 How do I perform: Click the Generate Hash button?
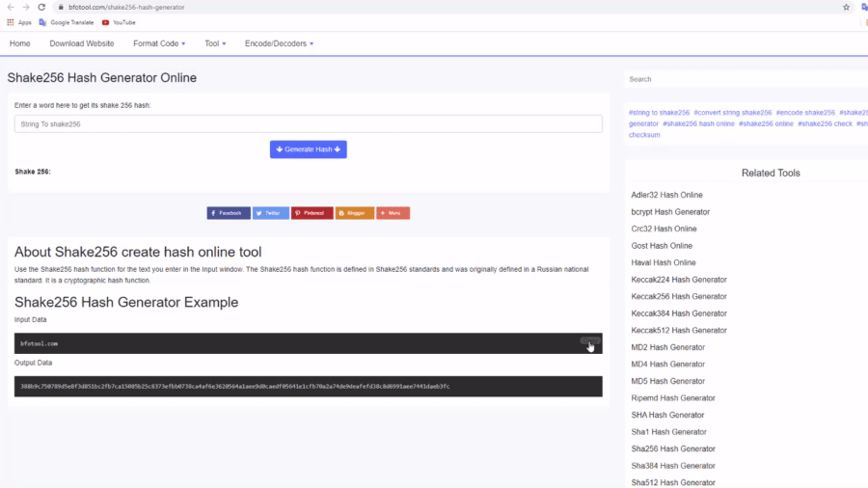[x=308, y=149]
